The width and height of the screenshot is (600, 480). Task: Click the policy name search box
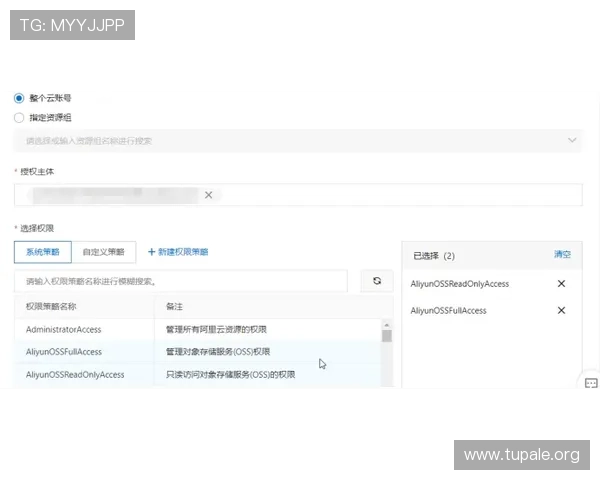pos(181,281)
